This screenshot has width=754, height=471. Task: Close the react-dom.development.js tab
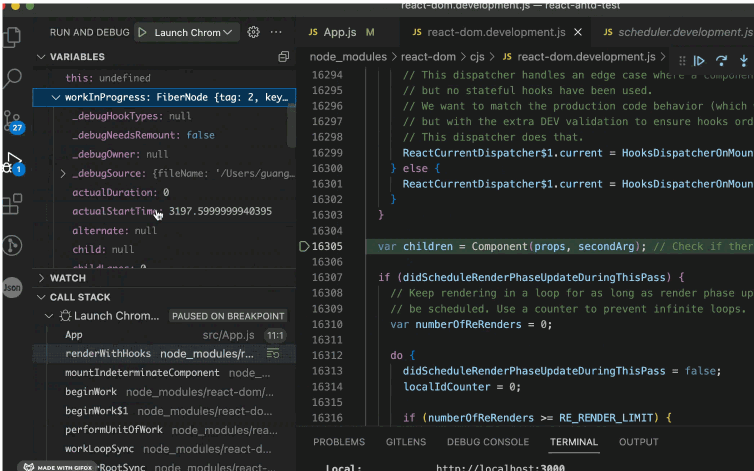578,32
